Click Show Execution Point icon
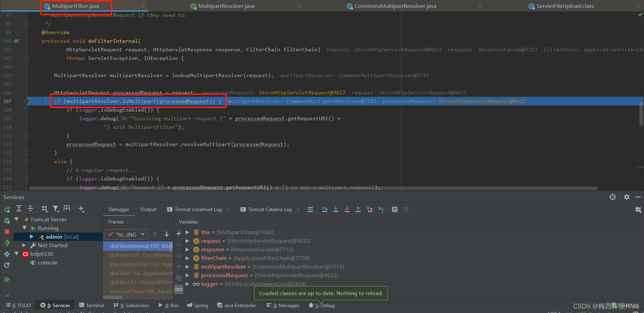 click(x=310, y=209)
